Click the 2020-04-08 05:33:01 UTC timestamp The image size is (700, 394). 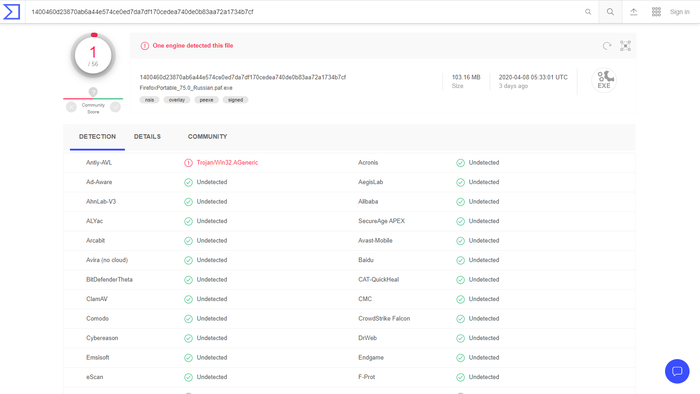(x=533, y=77)
